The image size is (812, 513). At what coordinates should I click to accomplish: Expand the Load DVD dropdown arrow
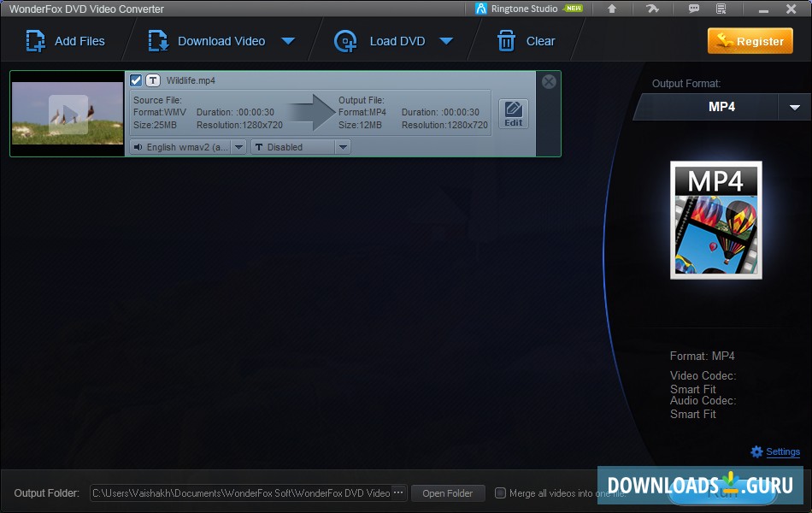[x=446, y=41]
